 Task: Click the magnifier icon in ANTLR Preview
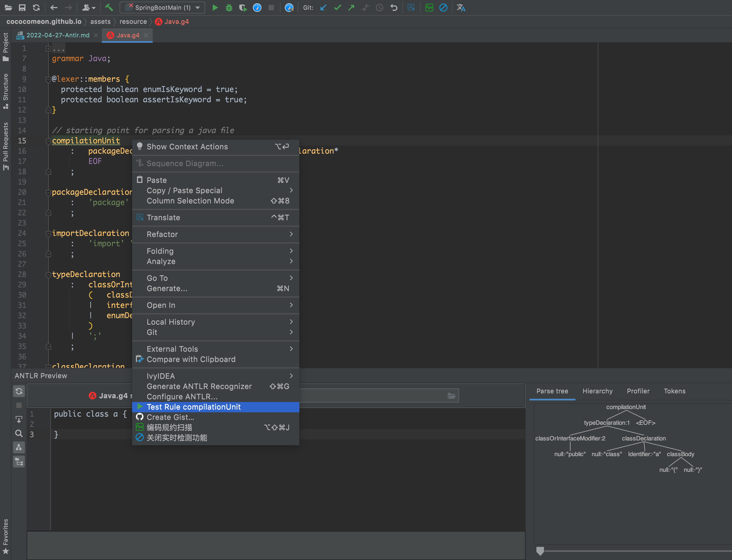[19, 433]
